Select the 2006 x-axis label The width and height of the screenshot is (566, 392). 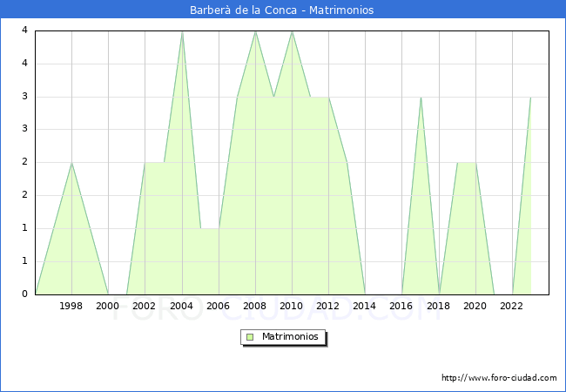(x=218, y=306)
